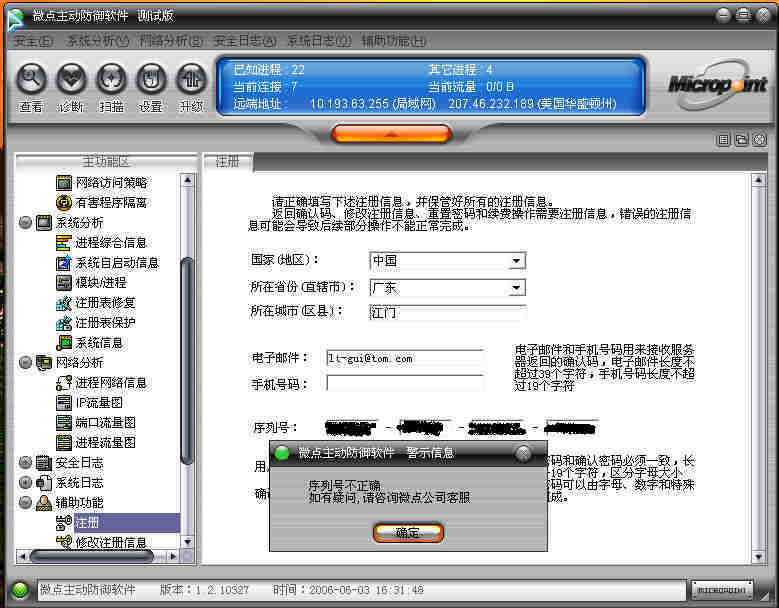Open the 设置 (Settings) toolbar icon
This screenshot has height=608, width=779.
(151, 79)
